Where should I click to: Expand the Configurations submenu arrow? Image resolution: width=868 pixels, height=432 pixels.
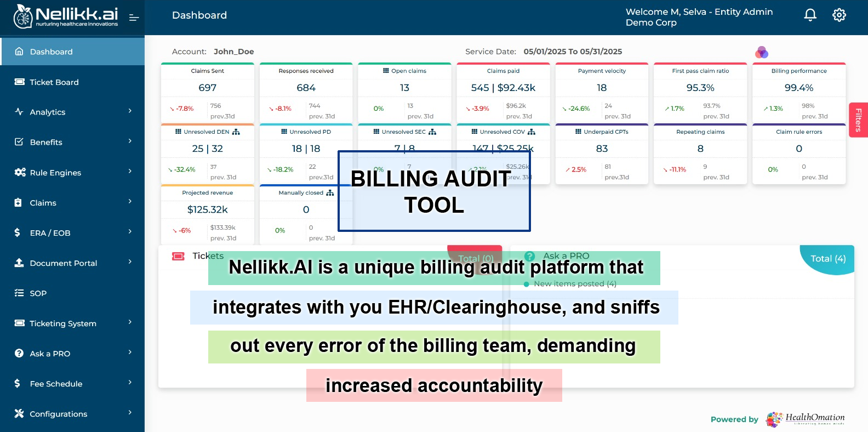coord(130,413)
